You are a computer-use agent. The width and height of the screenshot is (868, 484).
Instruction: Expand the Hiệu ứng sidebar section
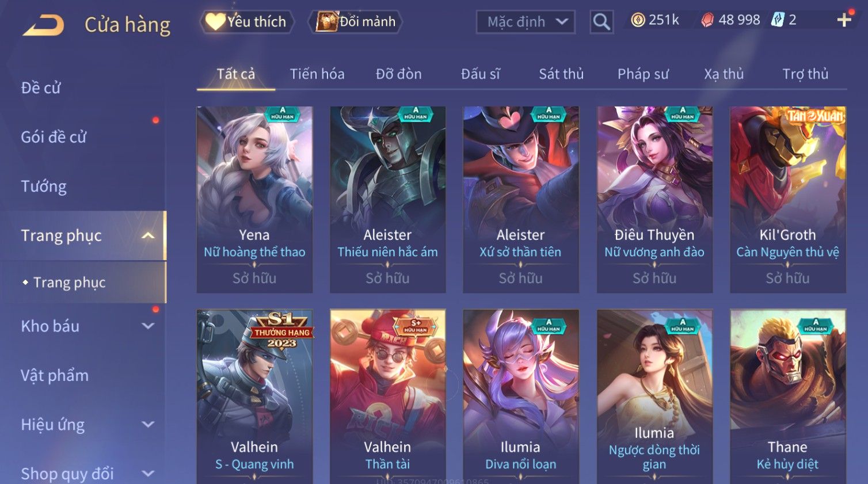click(148, 424)
